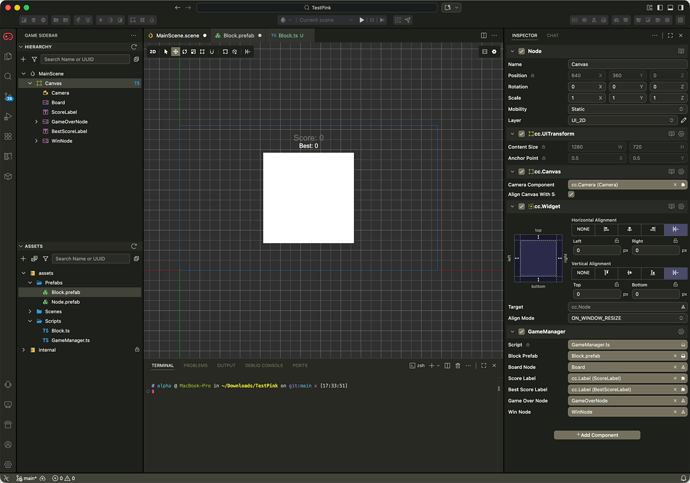Kill the terminal with trash icon
Screen dimensions: 690x483
coord(458,366)
